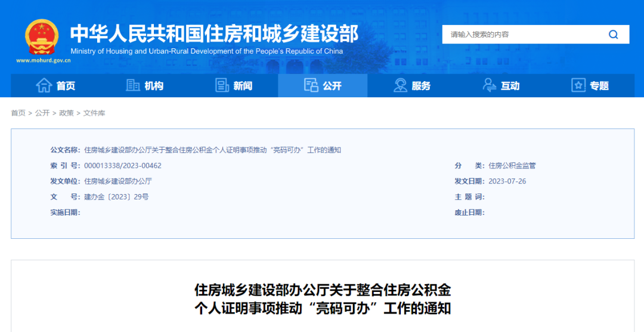This screenshot has height=332, width=644.
Task: Click the bold article headline
Action: (323, 299)
